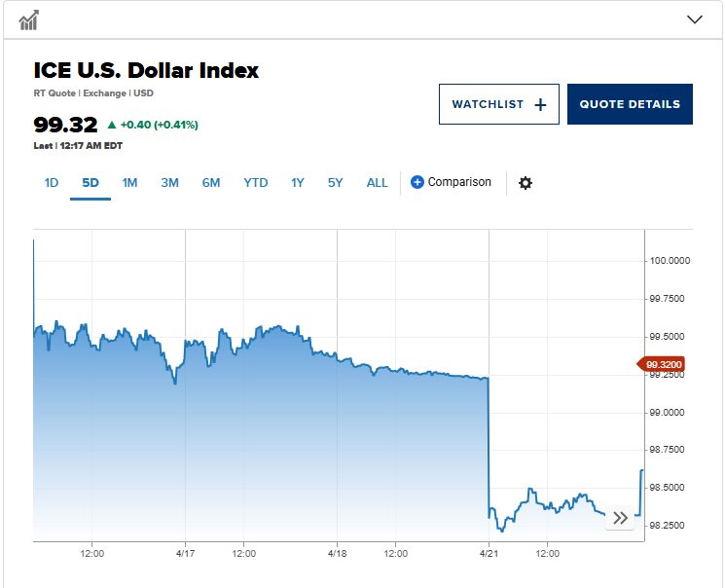Select the 5Y time range
The width and height of the screenshot is (725, 588).
[x=336, y=182]
